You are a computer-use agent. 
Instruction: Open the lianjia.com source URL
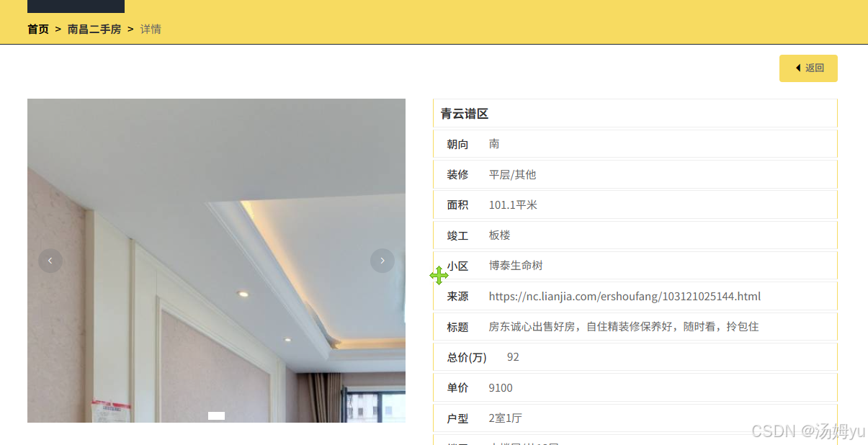625,297
